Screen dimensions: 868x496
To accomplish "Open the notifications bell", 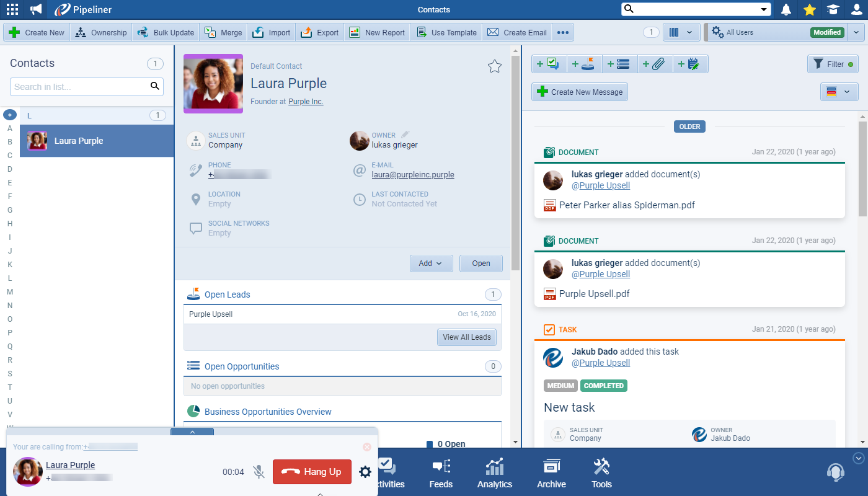I will [786, 9].
